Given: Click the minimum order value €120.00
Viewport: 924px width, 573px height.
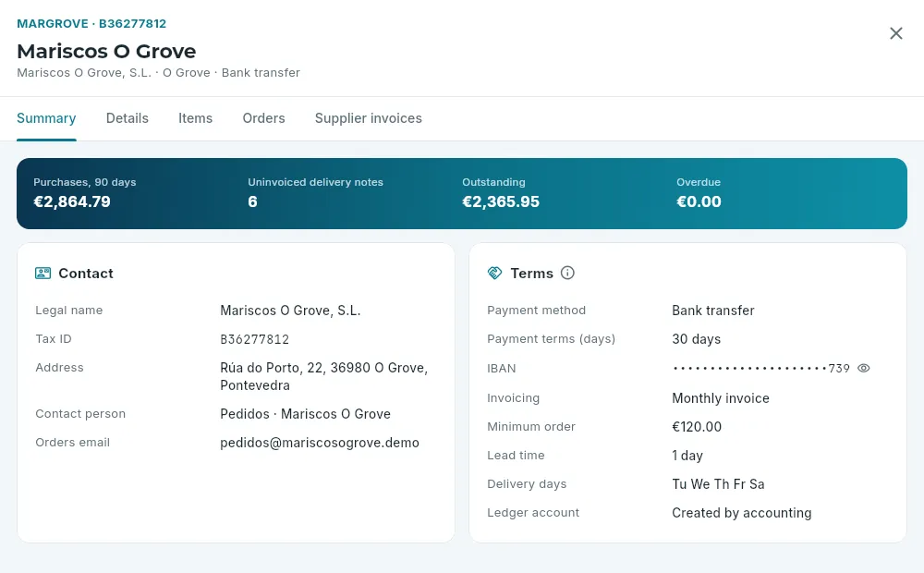Looking at the screenshot, I should click(697, 427).
